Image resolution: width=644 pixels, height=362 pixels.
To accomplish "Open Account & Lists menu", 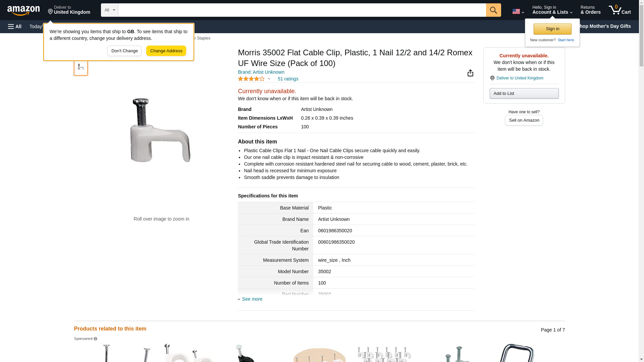I will coord(552,10).
